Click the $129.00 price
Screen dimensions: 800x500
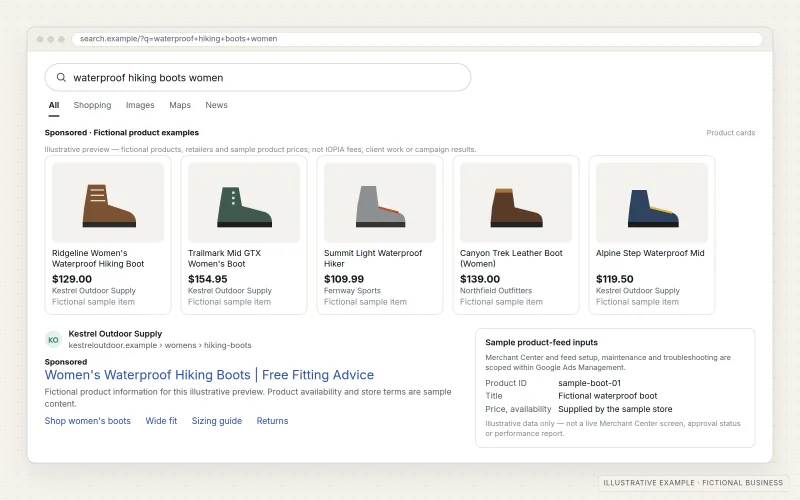coord(72,279)
